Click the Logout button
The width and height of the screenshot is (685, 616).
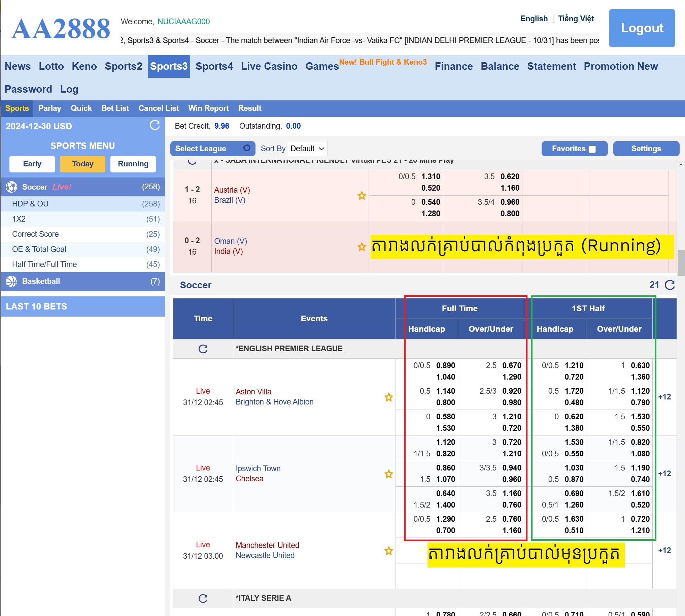642,28
